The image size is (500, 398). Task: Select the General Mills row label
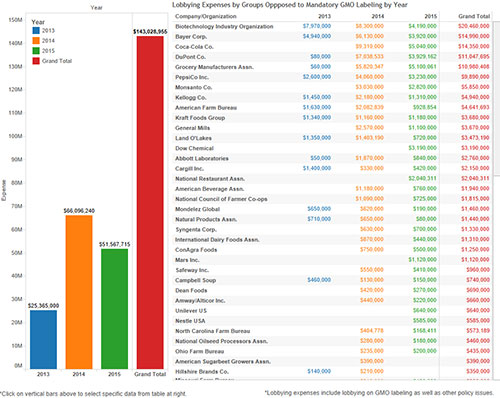pyautogui.click(x=193, y=128)
